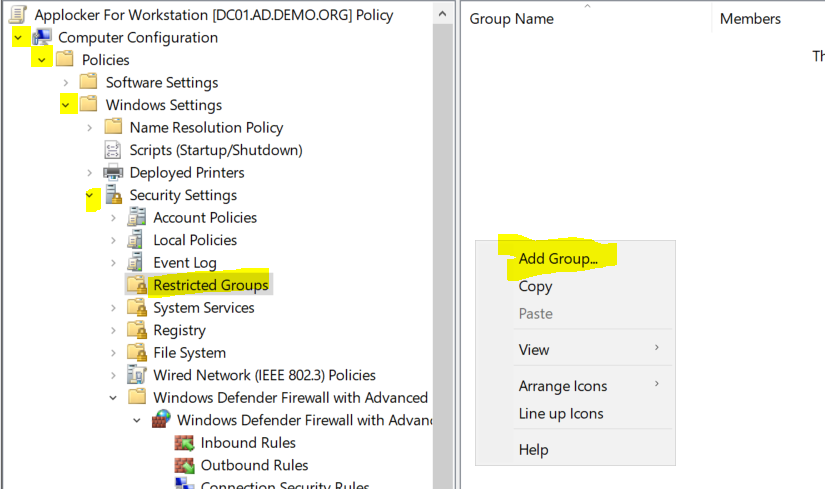Collapse the Windows Settings node

click(x=66, y=105)
